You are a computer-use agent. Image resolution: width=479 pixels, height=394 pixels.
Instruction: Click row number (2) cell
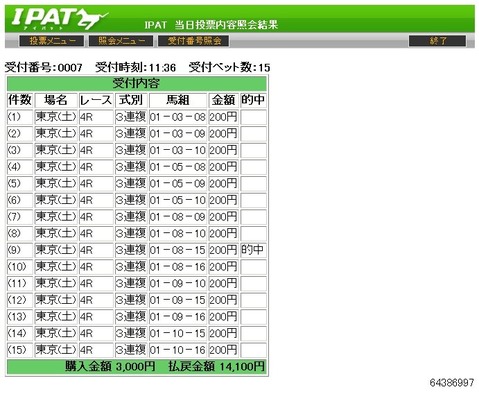[x=20, y=134]
